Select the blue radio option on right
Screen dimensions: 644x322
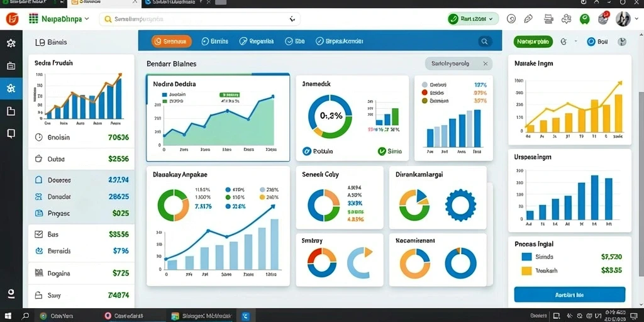pyautogui.click(x=591, y=42)
